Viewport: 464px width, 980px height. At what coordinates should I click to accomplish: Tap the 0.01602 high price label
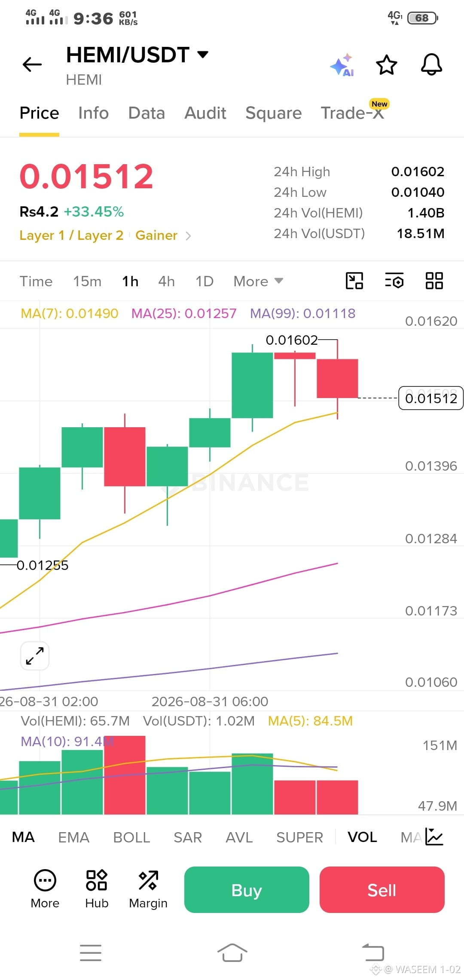click(292, 340)
